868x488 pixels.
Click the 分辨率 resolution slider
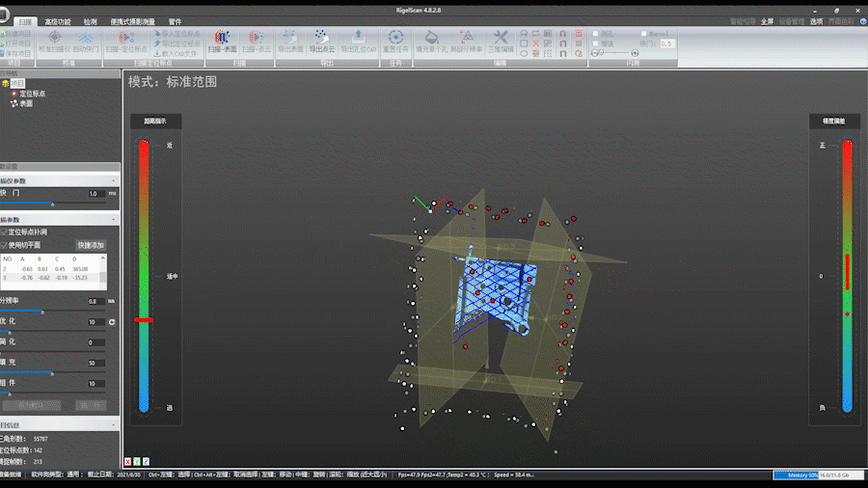coord(53,312)
